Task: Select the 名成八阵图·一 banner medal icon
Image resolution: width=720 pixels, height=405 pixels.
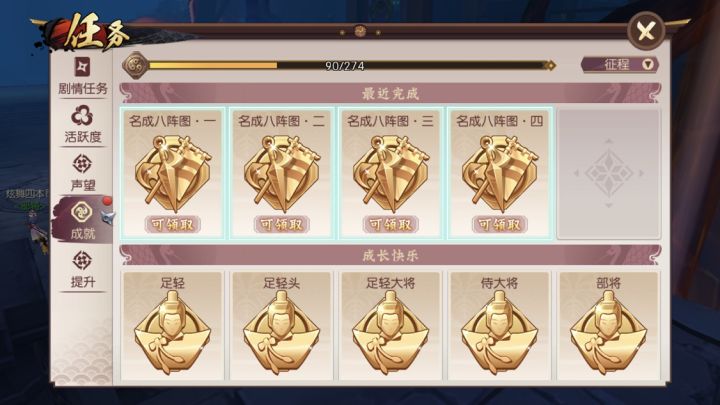Action: (172, 174)
